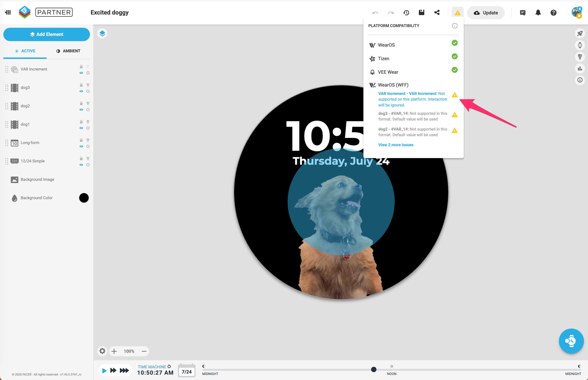Click the time machine slider handle
Image resolution: width=588 pixels, height=380 pixels.
tap(374, 369)
